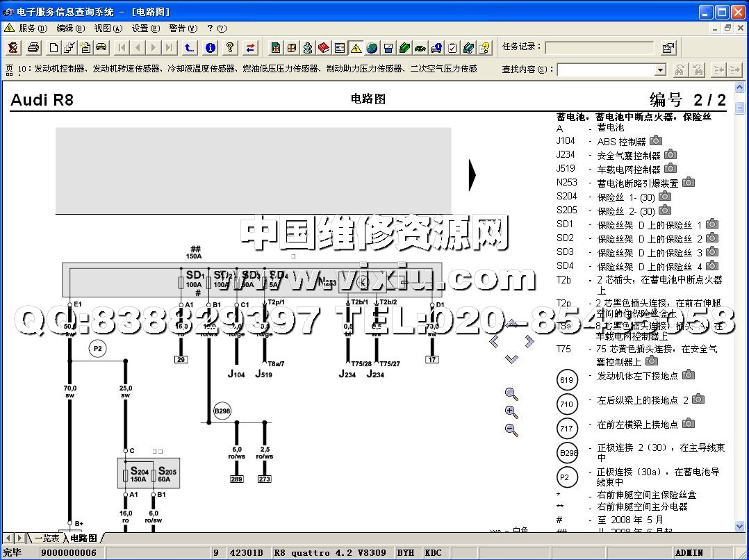The image size is (749, 560).
Task: Click the vertical scrollbar down arrow
Action: [x=739, y=526]
